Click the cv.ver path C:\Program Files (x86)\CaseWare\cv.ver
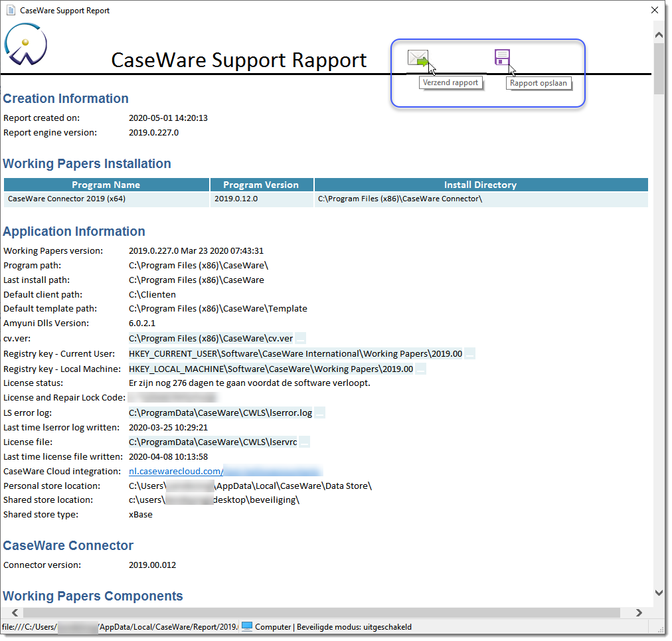This screenshot has width=672, height=641. click(x=211, y=339)
